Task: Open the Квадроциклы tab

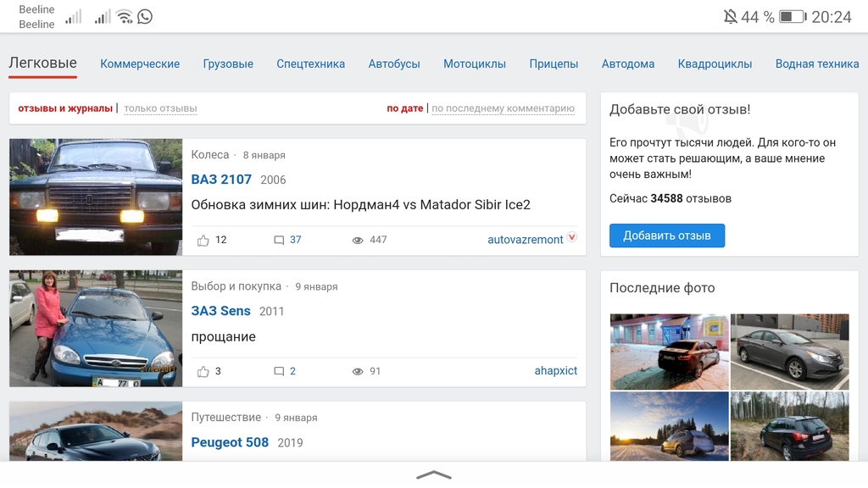Action: pos(715,64)
